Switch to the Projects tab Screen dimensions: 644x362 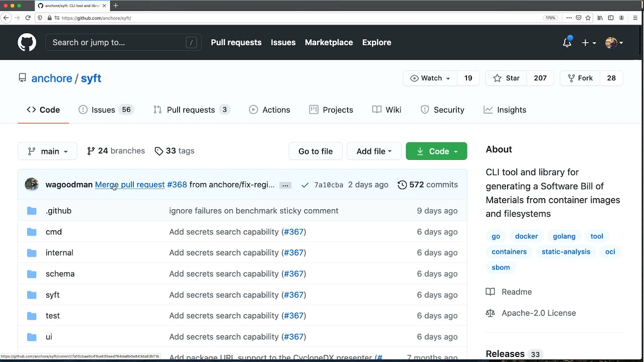click(x=331, y=110)
